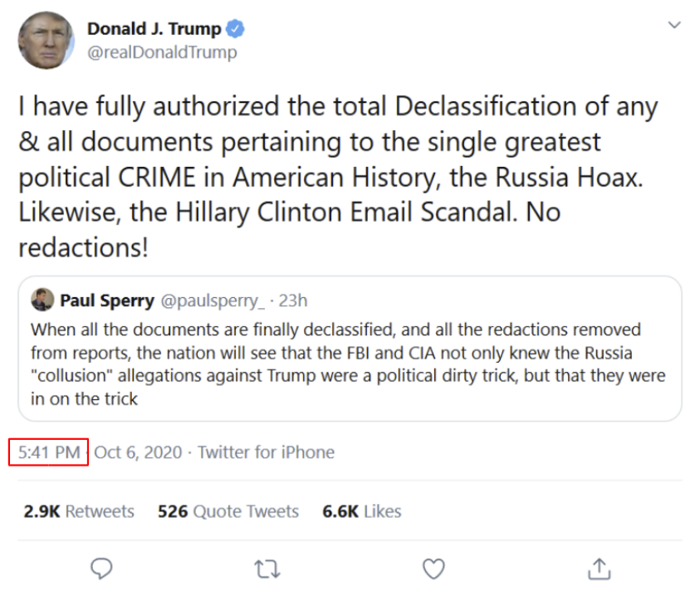The height and width of the screenshot is (596, 700).
Task: Show the 6.6K Likes list
Action: [x=361, y=511]
